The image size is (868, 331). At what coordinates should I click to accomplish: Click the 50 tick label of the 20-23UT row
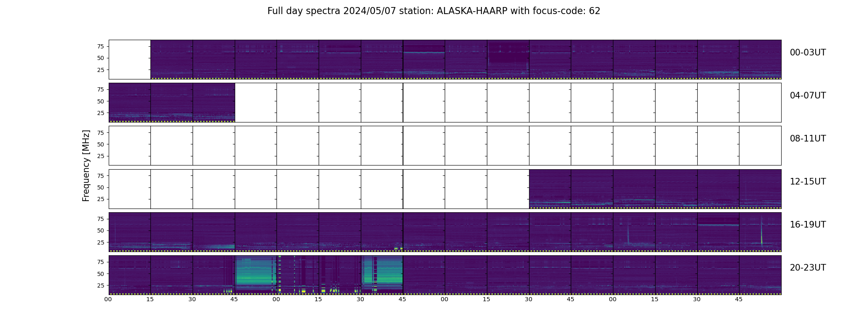point(100,274)
